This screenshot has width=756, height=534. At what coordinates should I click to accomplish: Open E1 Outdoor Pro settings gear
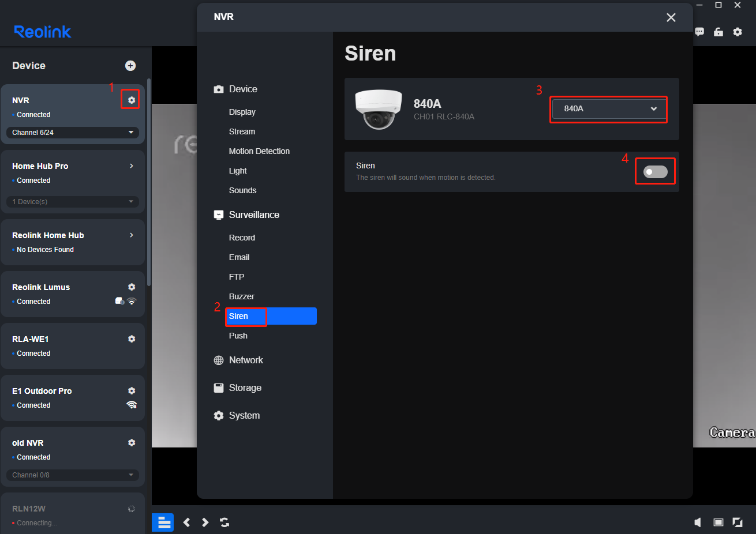pyautogui.click(x=132, y=391)
